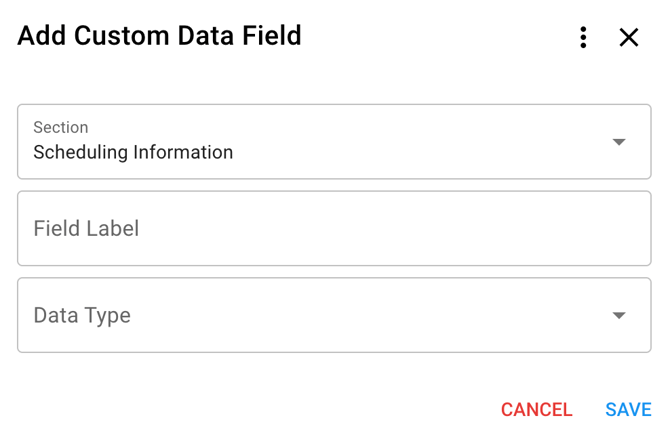Click the caret icon beside Scheduling Information
670x435 pixels.
(619, 142)
